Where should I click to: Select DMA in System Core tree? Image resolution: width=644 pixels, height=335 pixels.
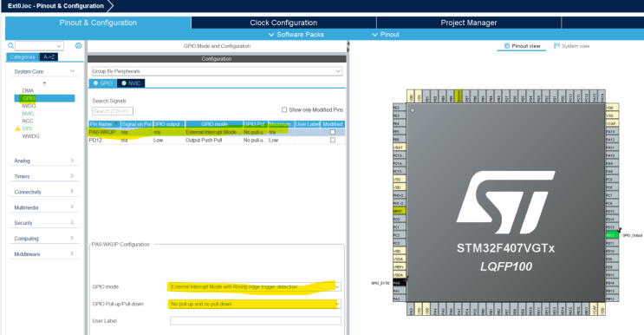pos(28,90)
